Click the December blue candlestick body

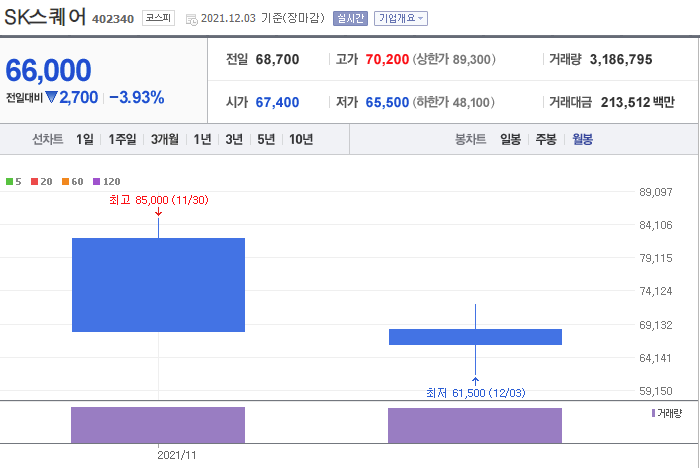coord(475,337)
